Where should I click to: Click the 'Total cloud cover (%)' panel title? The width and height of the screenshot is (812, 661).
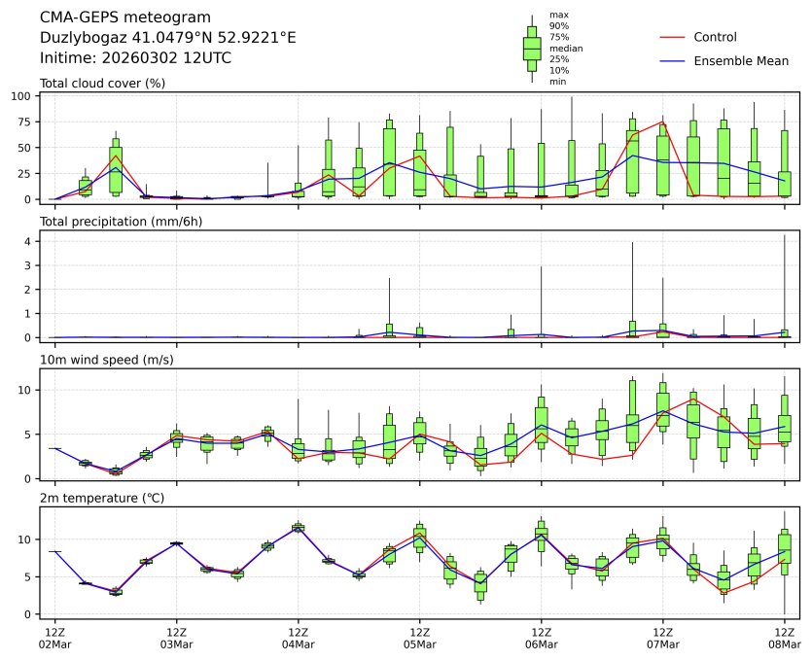tap(102, 84)
